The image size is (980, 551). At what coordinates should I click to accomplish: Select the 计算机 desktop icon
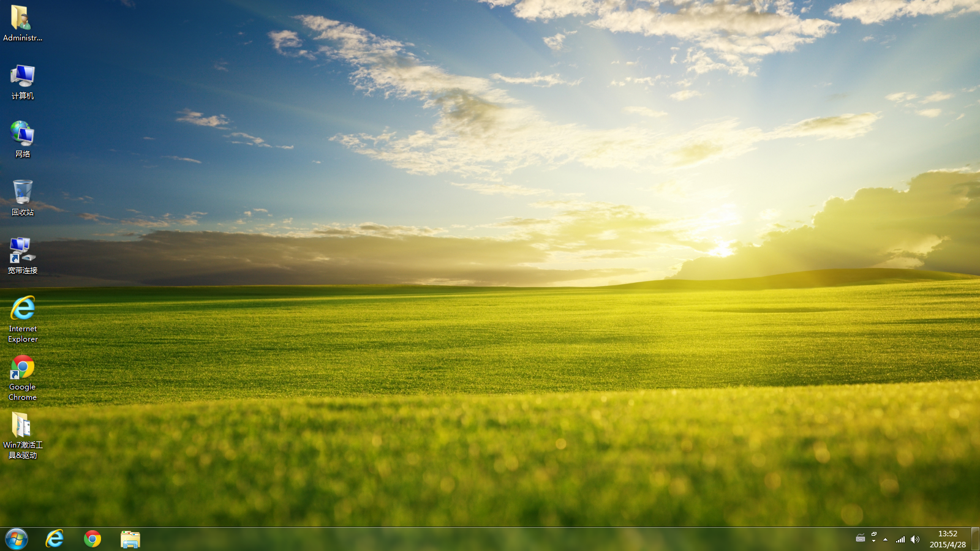pyautogui.click(x=23, y=82)
